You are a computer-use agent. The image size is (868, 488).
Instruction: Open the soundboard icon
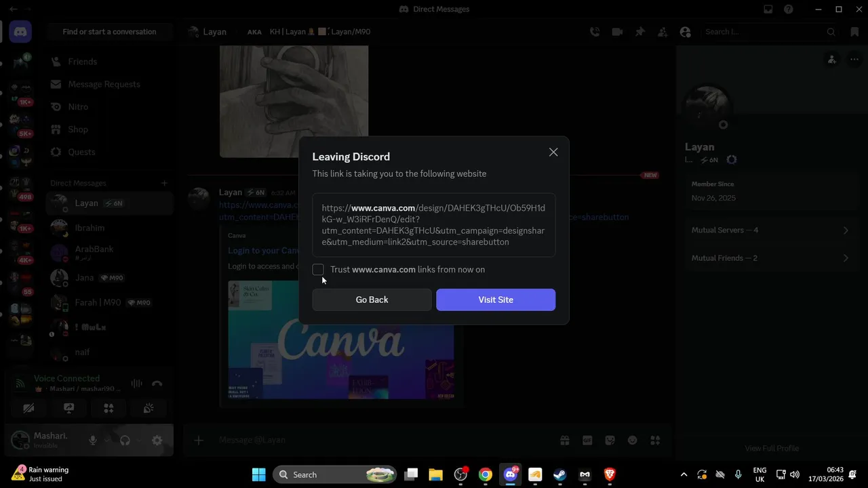coord(149,408)
